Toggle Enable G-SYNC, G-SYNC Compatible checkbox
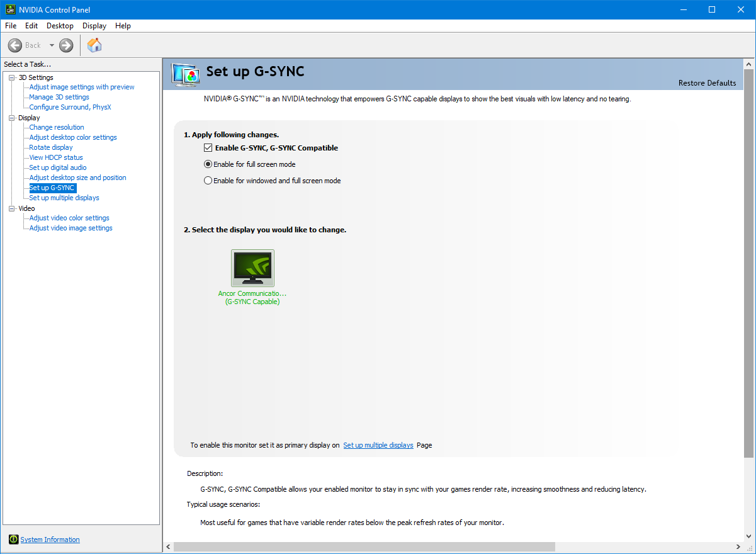The height and width of the screenshot is (554, 756). click(208, 148)
